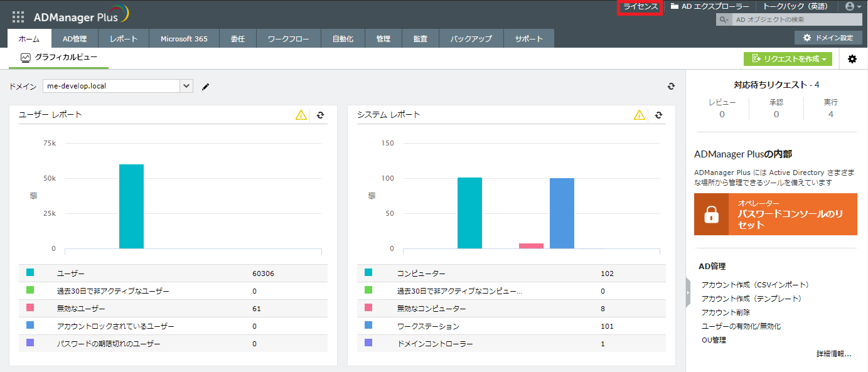Click the warning icon on システム レポート

[x=638, y=115]
